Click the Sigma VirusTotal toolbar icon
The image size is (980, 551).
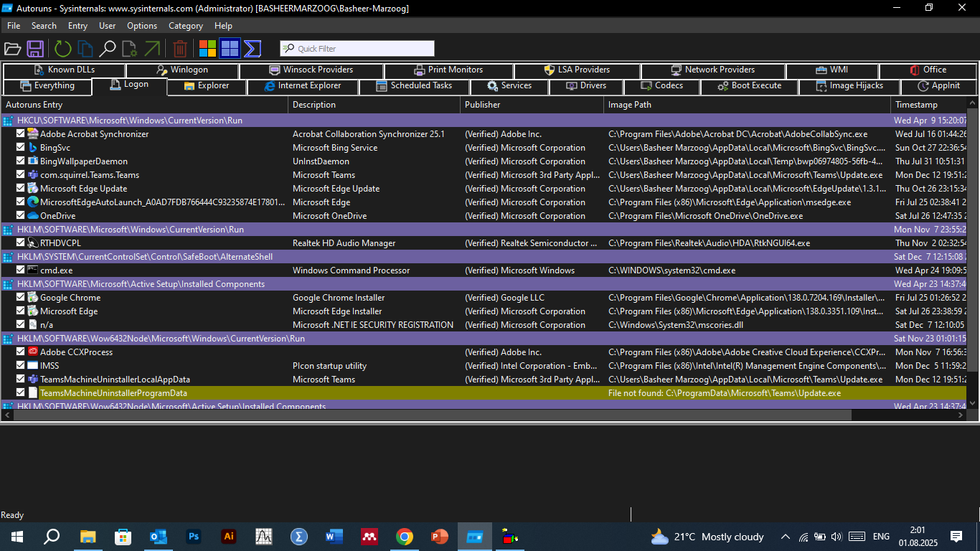pyautogui.click(x=252, y=49)
